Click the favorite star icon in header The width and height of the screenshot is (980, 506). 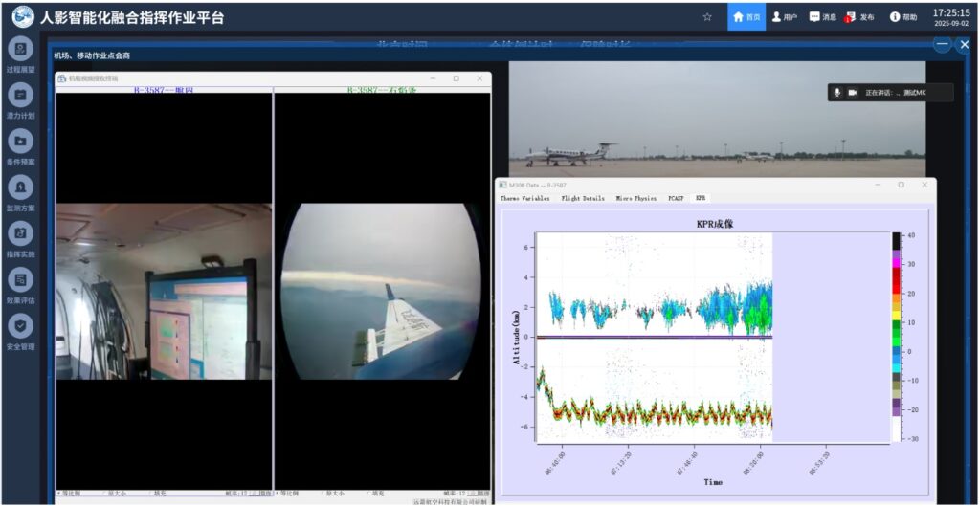707,17
